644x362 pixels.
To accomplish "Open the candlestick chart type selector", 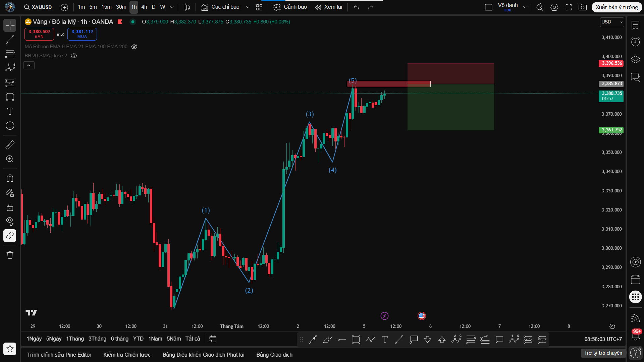I will tap(187, 7).
